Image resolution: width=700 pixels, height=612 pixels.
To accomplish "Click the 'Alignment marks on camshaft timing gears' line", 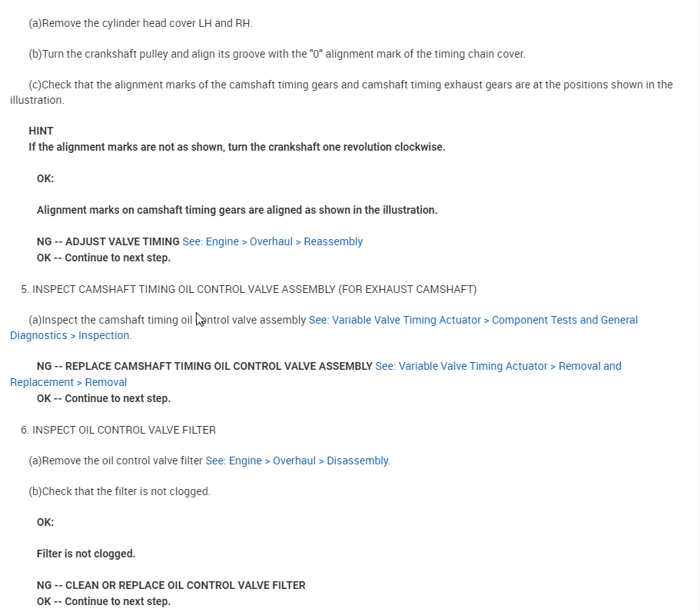I will (237, 210).
